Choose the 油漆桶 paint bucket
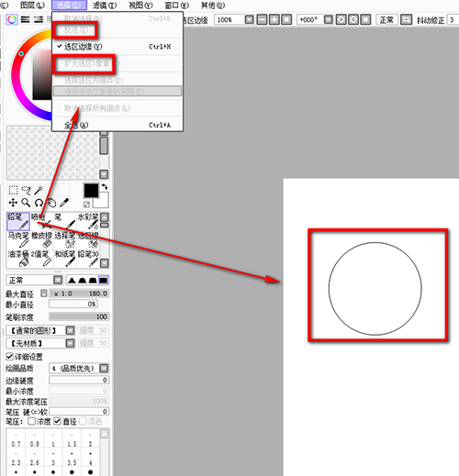 18,258
